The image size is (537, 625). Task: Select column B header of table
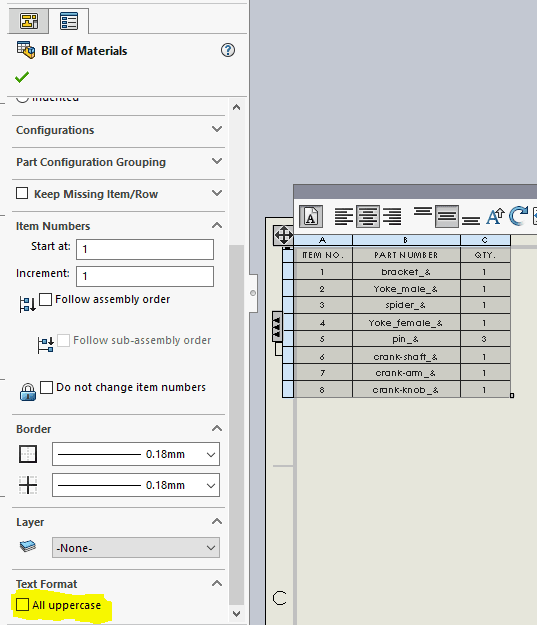click(x=406, y=240)
